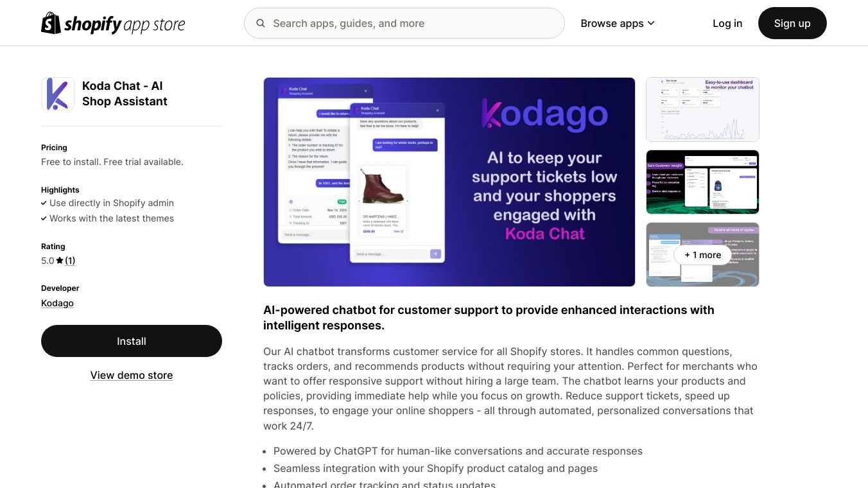Screen dimensions: 868x488
Task: Focus the search apps input field
Action: click(404, 23)
